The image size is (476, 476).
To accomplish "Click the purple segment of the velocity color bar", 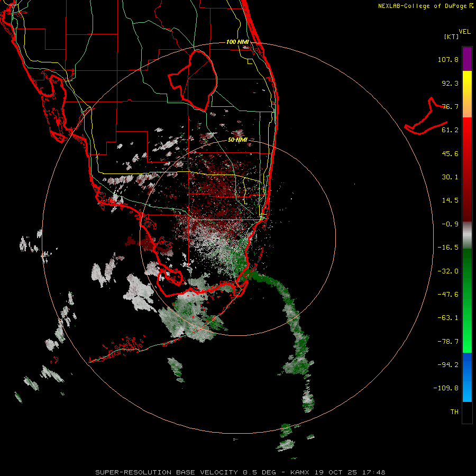I will 467,59.
